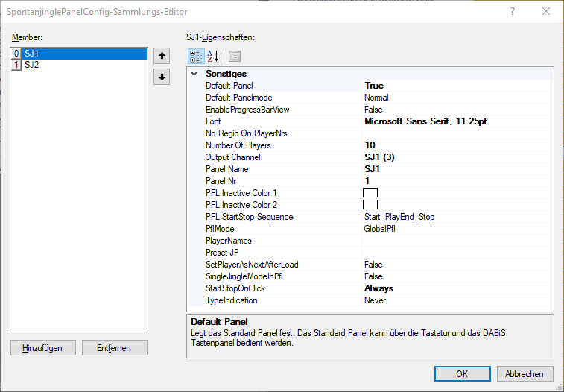Pick PFL Inactive Color 1 swatch
The width and height of the screenshot is (564, 392).
[x=370, y=193]
